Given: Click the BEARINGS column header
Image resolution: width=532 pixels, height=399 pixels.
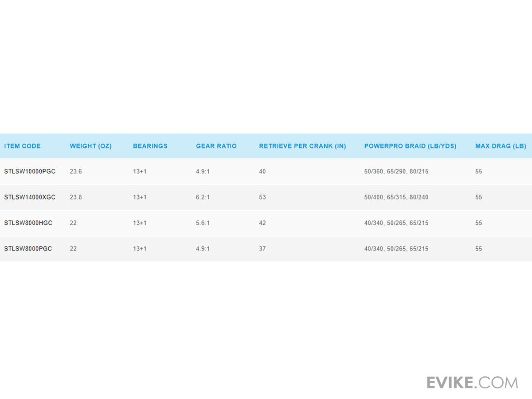Looking at the screenshot, I should 150,146.
